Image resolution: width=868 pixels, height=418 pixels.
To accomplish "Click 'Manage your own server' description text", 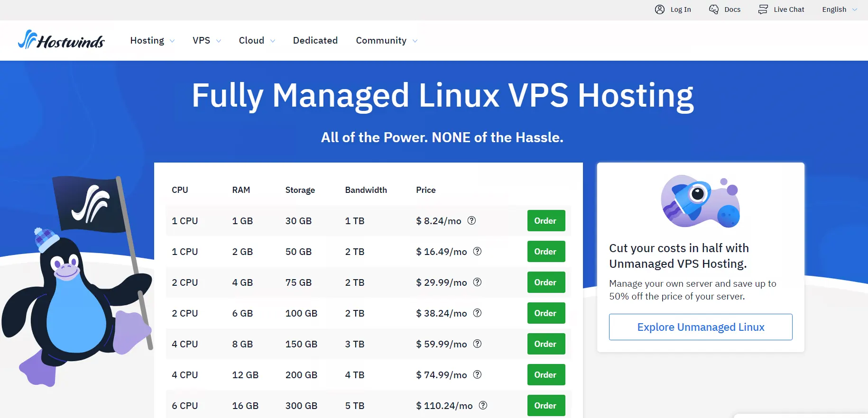I will pos(693,290).
